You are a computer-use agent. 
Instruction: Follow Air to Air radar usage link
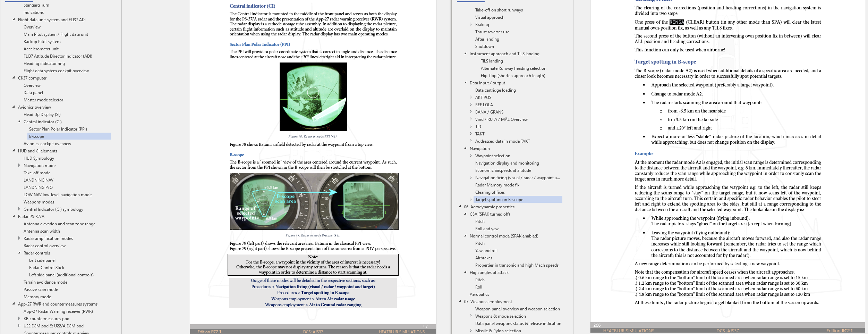point(335,299)
